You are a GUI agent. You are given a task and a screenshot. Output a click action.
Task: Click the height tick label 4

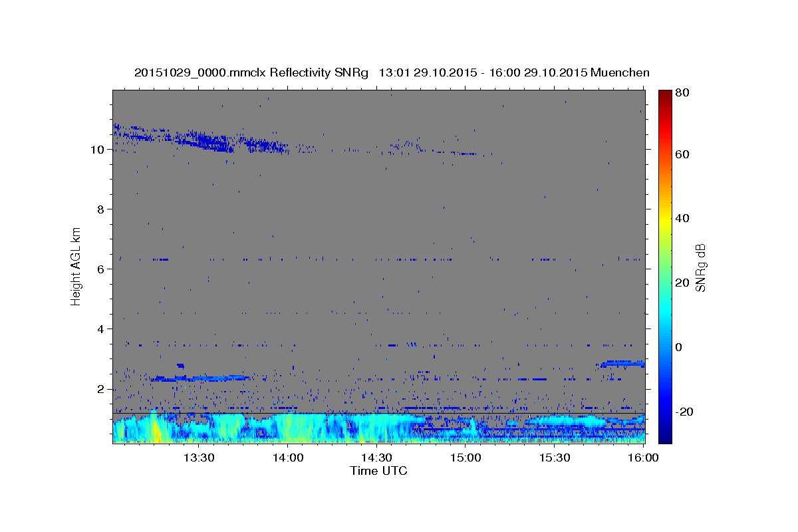tap(100, 329)
